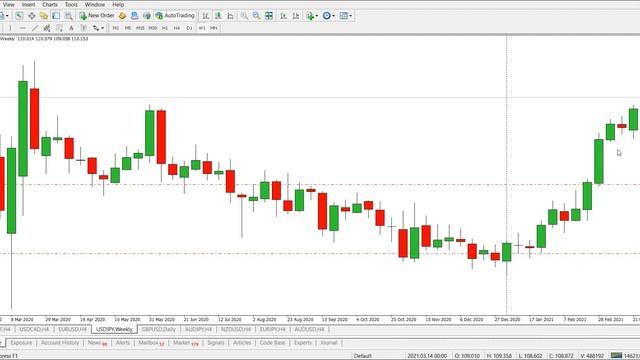Expand the New Chart dropdown arrow
The width and height of the screenshot is (640, 360).
click(7, 16)
